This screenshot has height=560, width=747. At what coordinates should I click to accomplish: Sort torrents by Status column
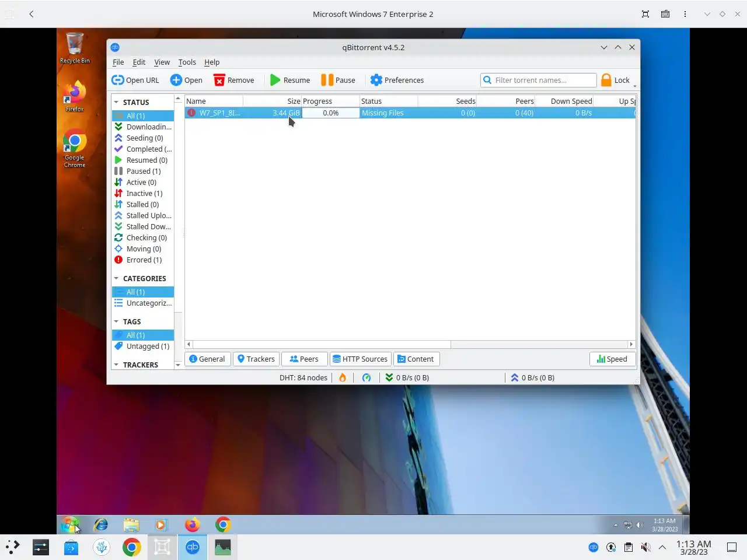[x=389, y=101]
